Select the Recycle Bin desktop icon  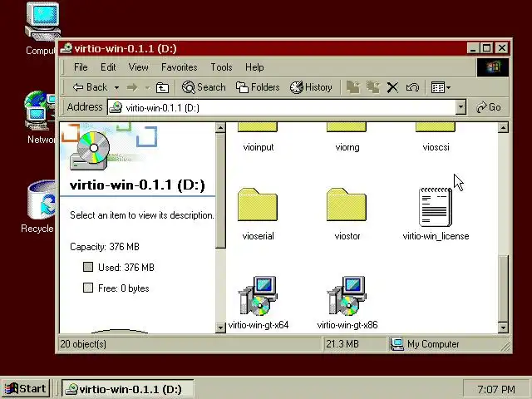pyautogui.click(x=39, y=206)
